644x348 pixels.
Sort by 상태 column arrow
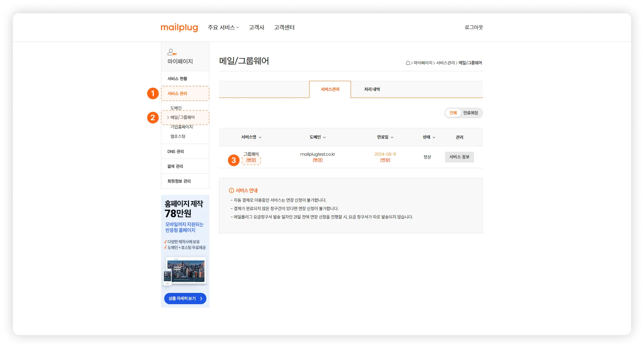434,137
